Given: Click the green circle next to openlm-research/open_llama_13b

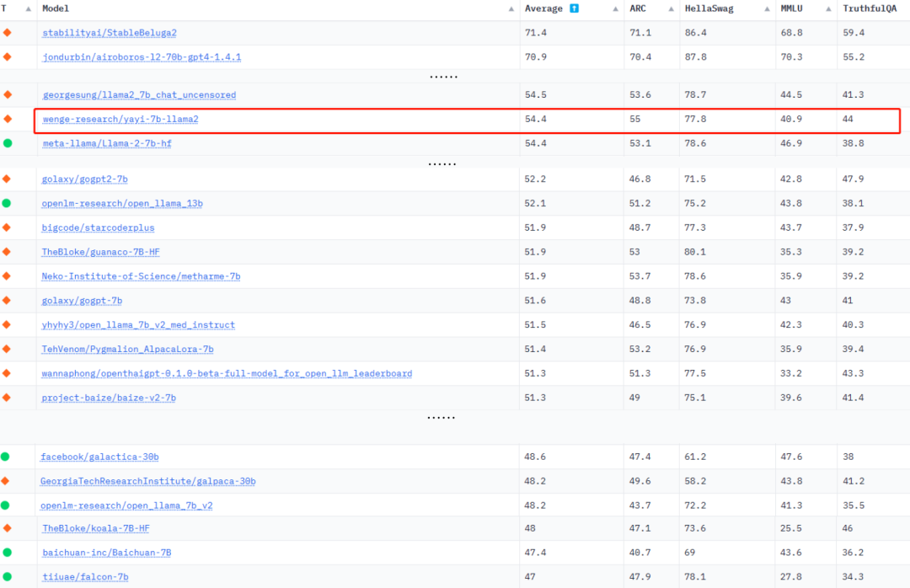Looking at the screenshot, I should [7, 203].
